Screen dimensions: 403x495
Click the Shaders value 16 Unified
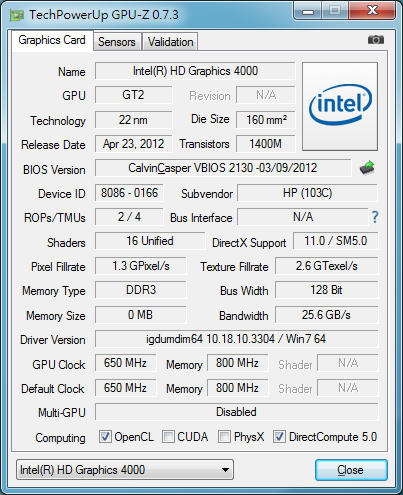150,241
